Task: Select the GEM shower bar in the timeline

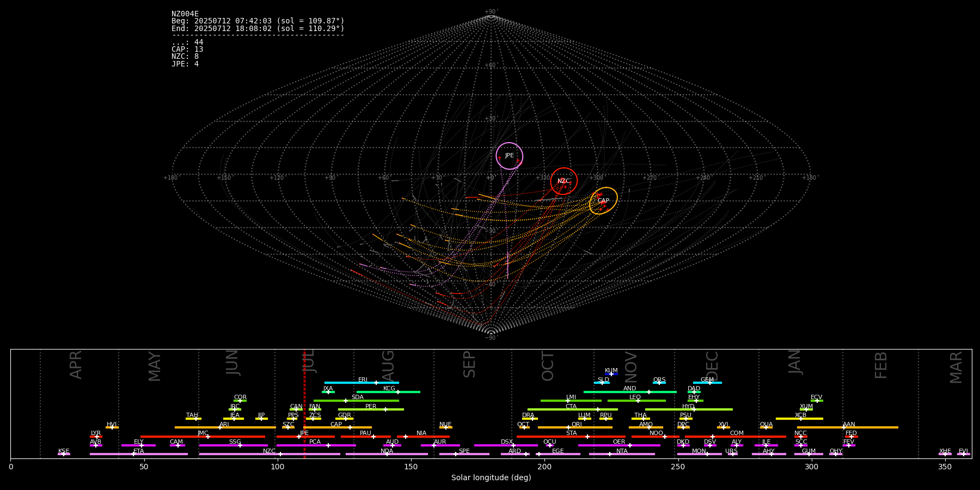Action: [707, 383]
